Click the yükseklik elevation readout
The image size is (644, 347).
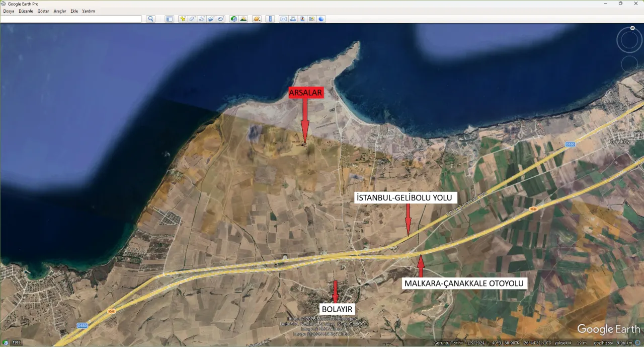tap(571, 343)
